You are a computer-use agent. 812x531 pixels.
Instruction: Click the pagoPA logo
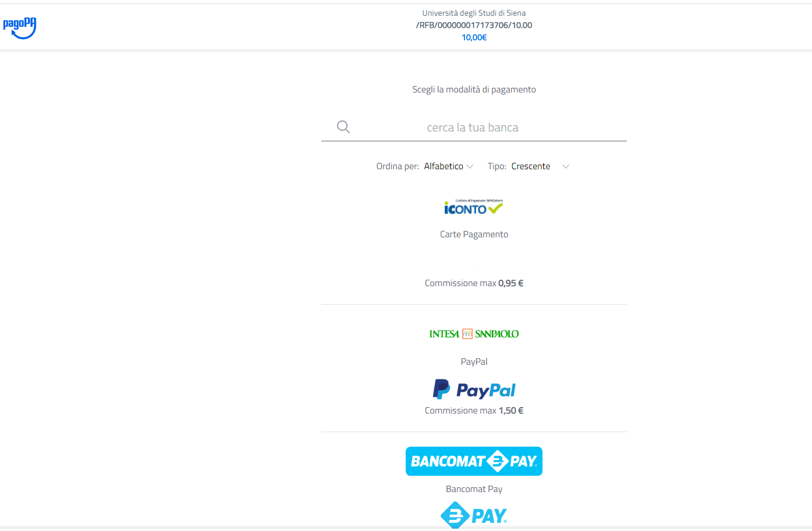(x=20, y=28)
